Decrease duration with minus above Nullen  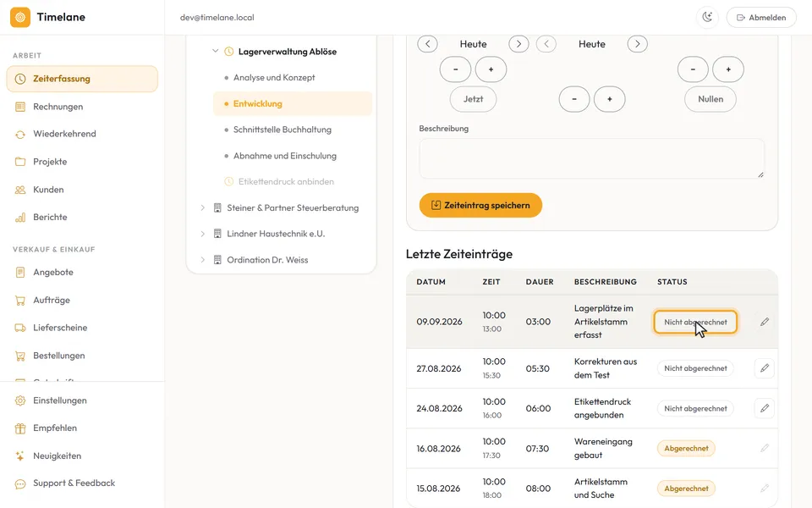pos(693,69)
